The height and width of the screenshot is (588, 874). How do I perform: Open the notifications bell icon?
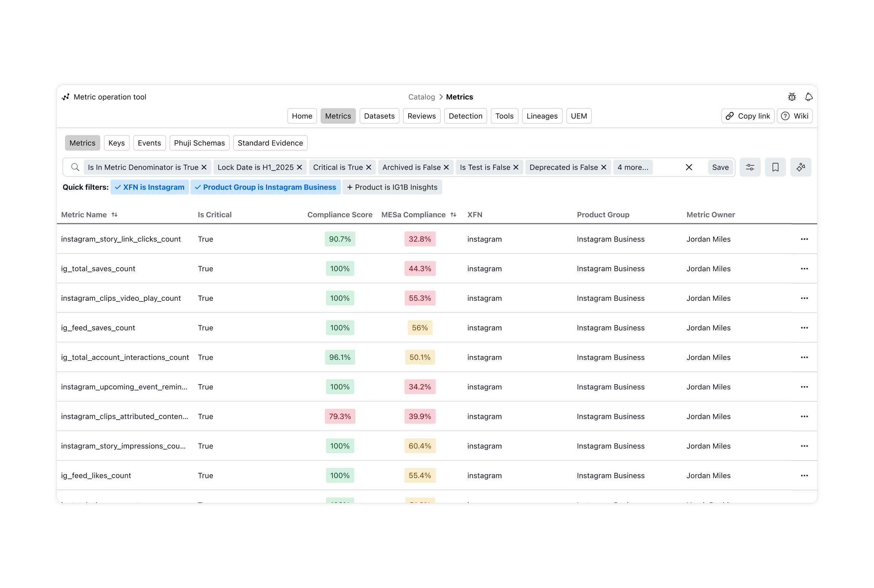pos(809,97)
